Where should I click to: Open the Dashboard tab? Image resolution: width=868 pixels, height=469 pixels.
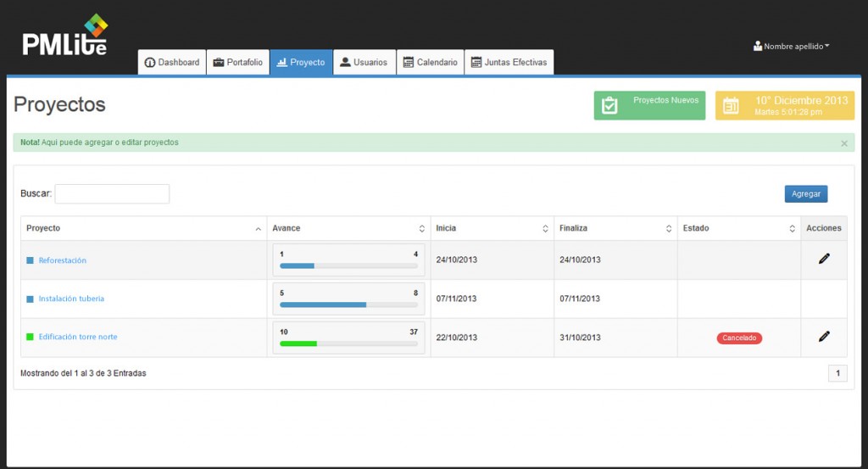[172, 62]
